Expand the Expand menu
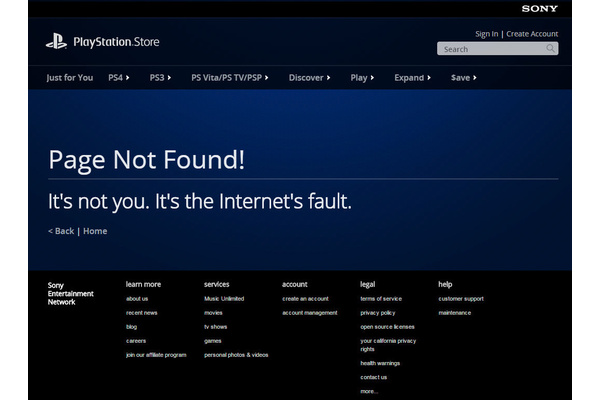Image resolution: width=600 pixels, height=400 pixels. pos(412,78)
